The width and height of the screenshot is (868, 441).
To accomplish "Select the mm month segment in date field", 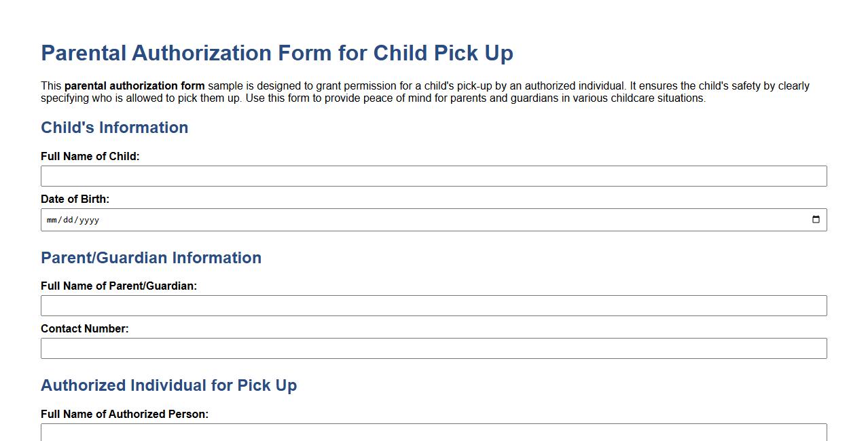I will click(x=51, y=219).
